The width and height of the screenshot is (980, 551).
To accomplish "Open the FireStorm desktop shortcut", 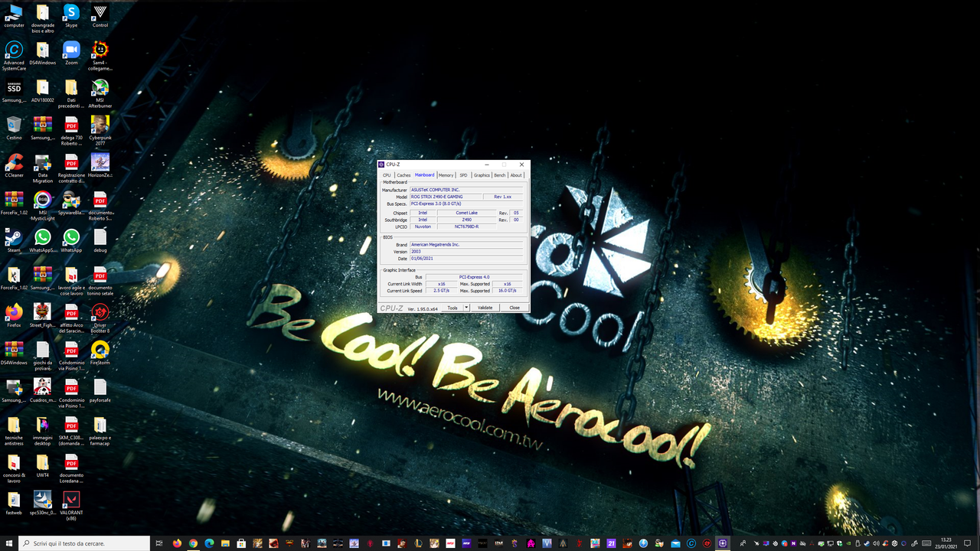I will click(x=100, y=354).
